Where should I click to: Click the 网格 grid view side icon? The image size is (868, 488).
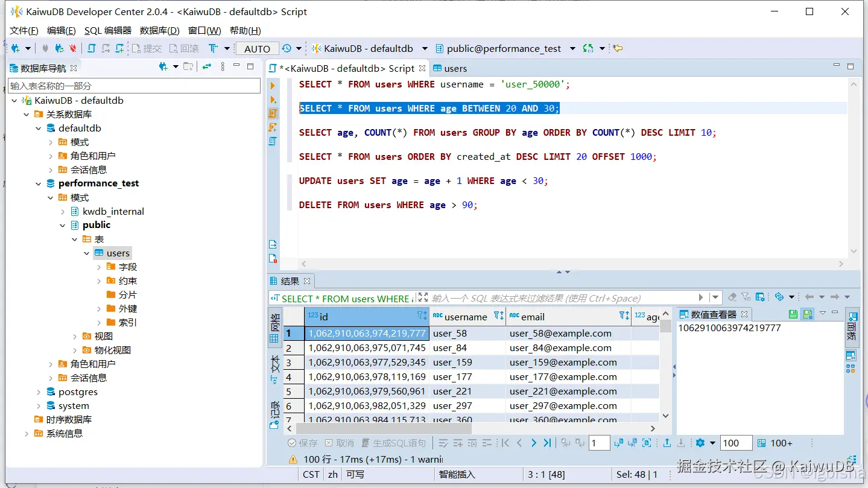pyautogui.click(x=274, y=328)
